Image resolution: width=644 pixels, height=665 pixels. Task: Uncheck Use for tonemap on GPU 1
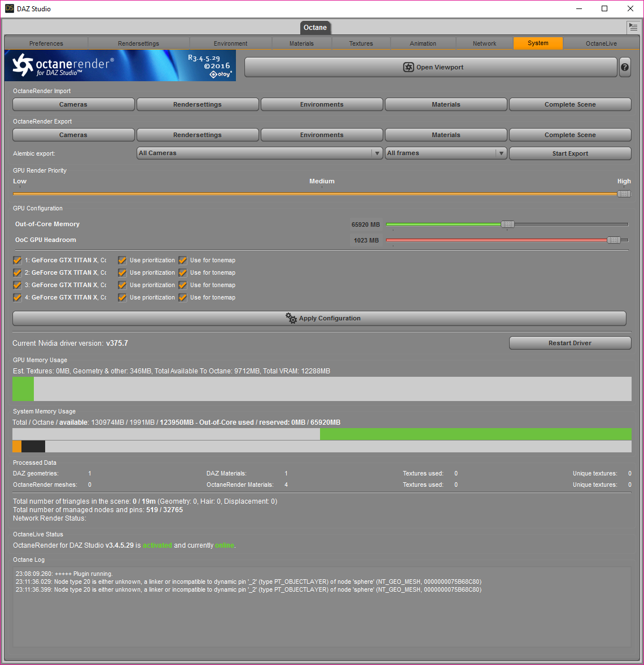pos(182,261)
